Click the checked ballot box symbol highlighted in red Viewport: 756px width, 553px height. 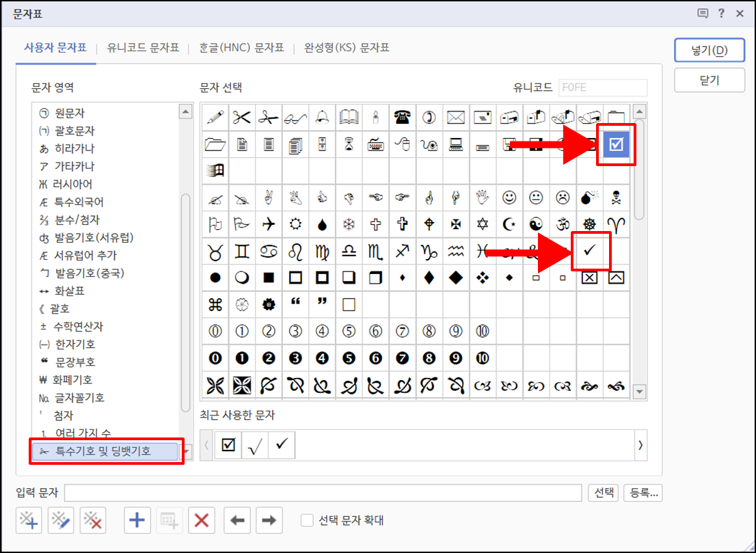616,144
